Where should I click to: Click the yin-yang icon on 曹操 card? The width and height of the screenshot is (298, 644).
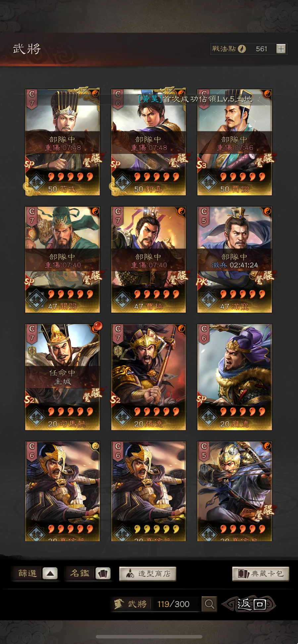tap(181, 211)
